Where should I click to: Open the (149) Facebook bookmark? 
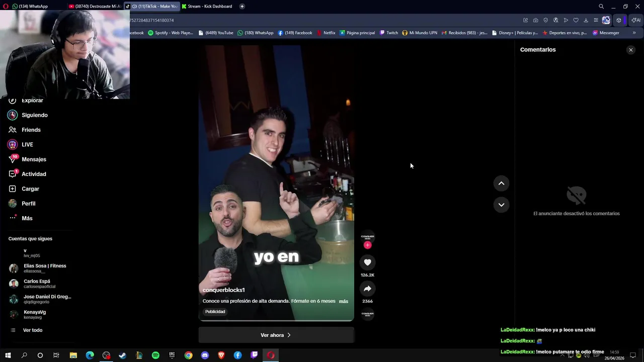[x=295, y=33]
